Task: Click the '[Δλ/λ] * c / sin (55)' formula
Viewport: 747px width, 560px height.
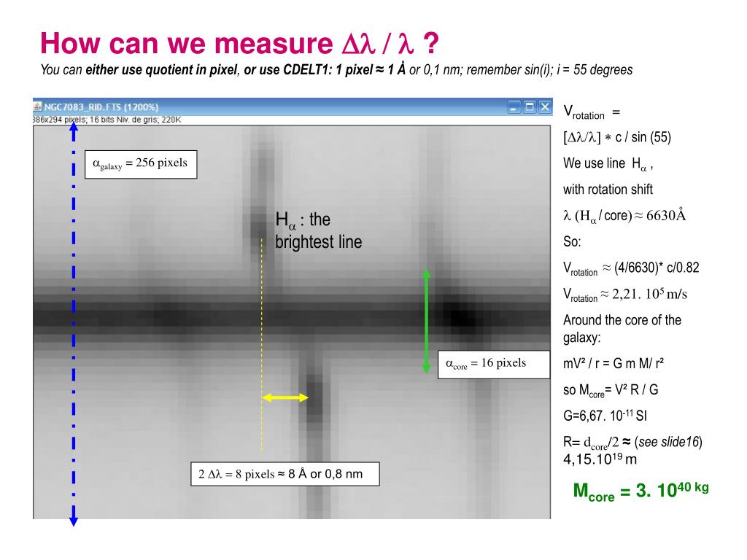Action: [x=617, y=138]
